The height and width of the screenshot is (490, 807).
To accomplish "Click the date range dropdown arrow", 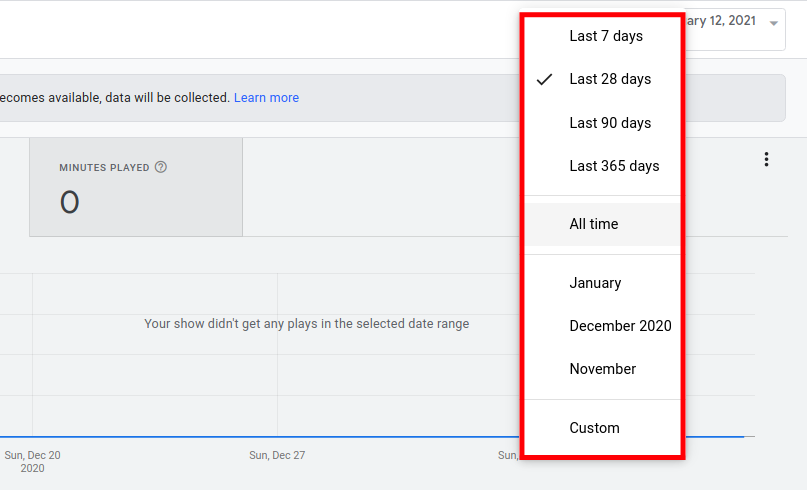I will [x=773, y=23].
